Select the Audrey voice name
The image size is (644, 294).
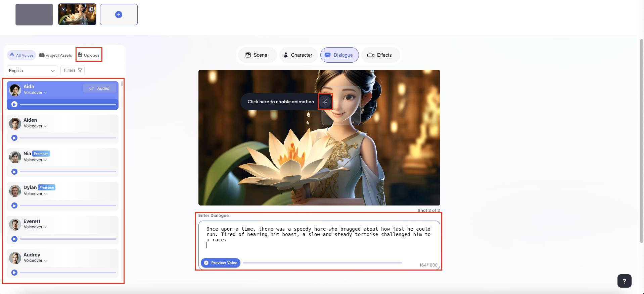pyautogui.click(x=32, y=255)
